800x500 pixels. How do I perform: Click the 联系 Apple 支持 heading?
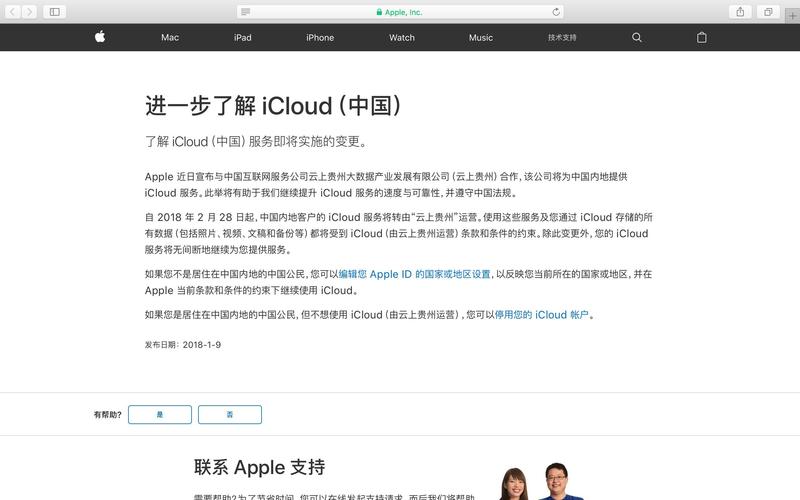tap(259, 467)
